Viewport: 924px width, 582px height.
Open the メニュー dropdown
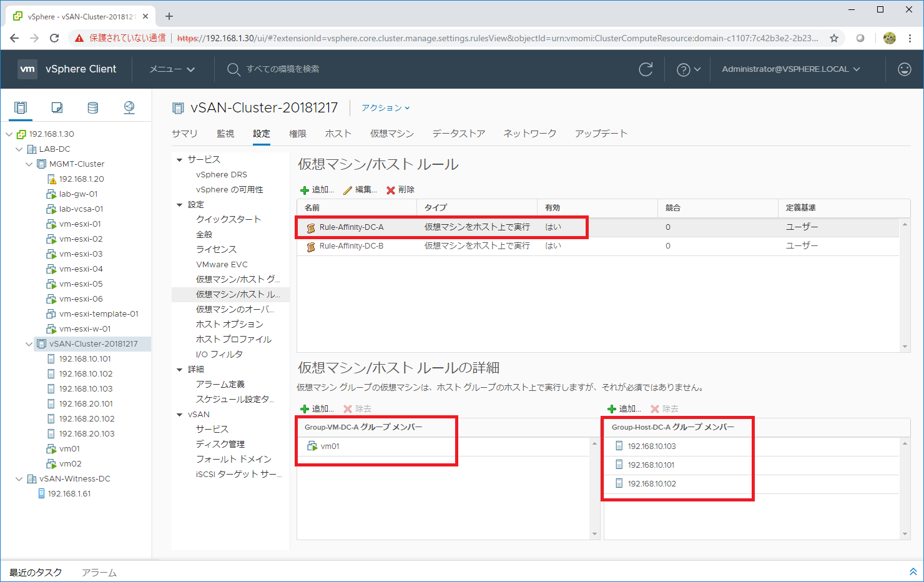coord(172,69)
